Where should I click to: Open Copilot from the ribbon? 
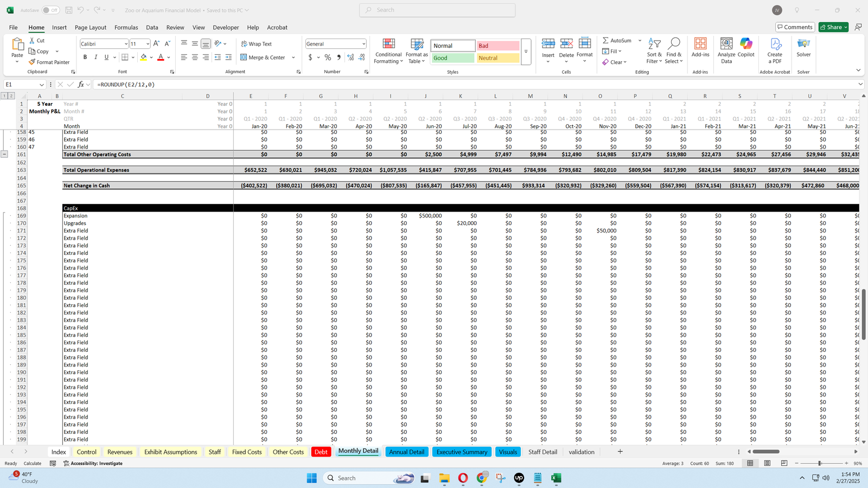click(746, 45)
